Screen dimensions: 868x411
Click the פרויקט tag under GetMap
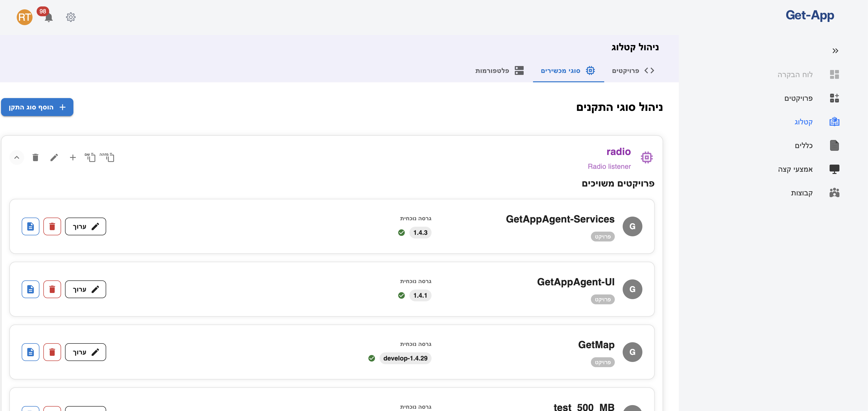coord(602,362)
